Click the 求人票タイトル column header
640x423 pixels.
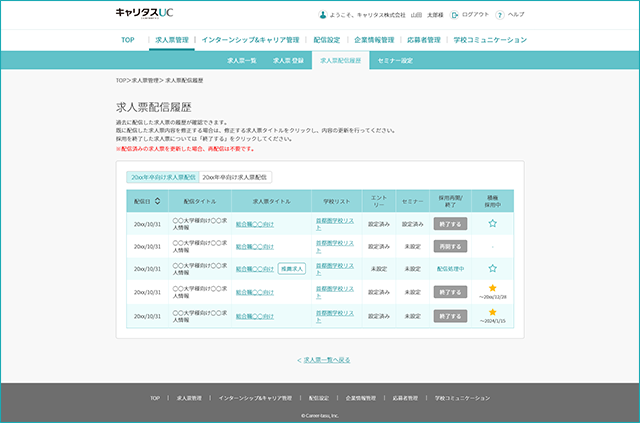click(x=271, y=201)
